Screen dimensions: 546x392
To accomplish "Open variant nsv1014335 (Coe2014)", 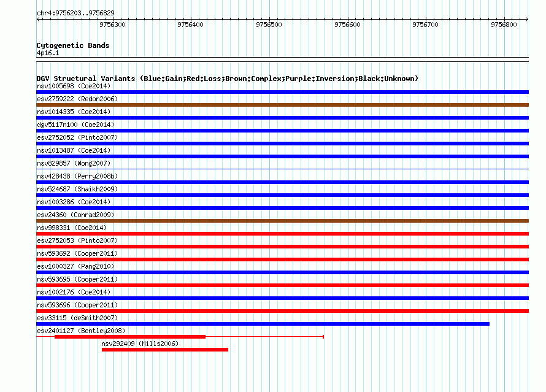I will [x=74, y=112].
